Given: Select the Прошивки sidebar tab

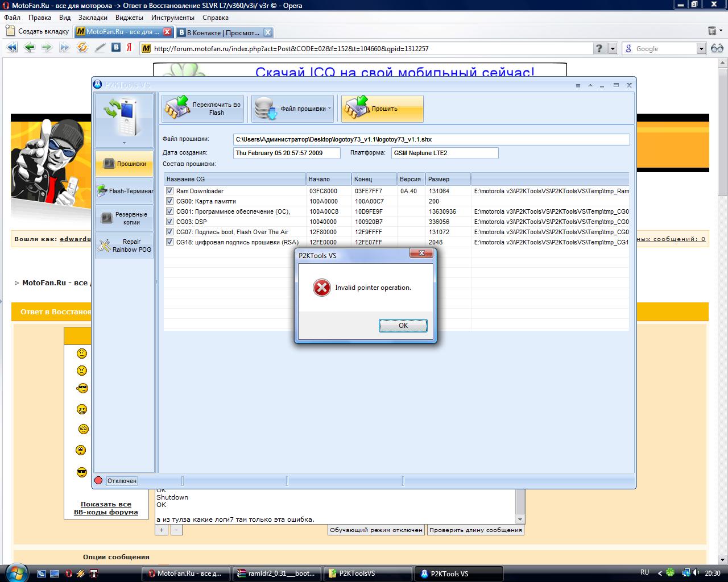Looking at the screenshot, I should pos(124,164).
